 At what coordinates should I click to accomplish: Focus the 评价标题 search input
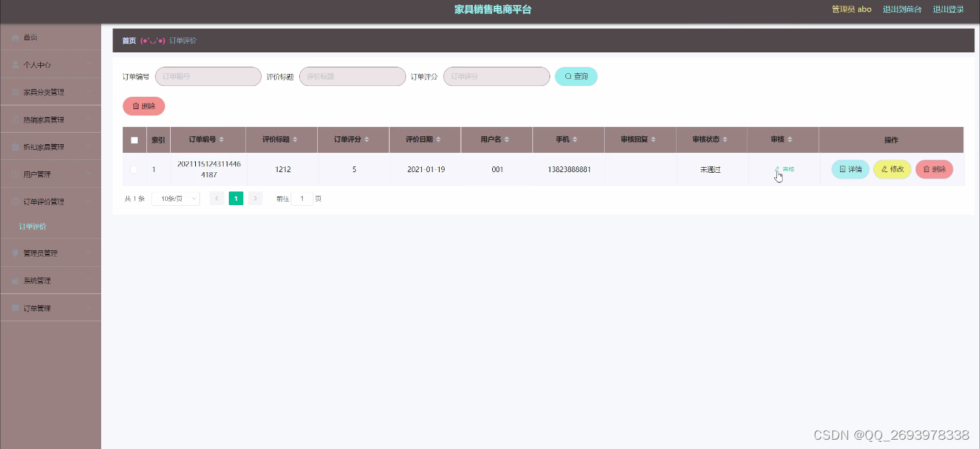(352, 76)
